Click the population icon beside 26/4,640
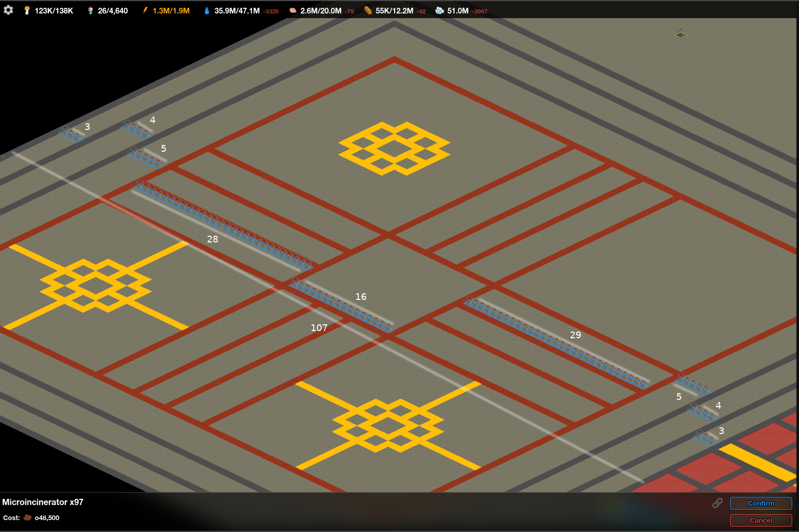Screen dimensions: 799x532 pos(90,10)
